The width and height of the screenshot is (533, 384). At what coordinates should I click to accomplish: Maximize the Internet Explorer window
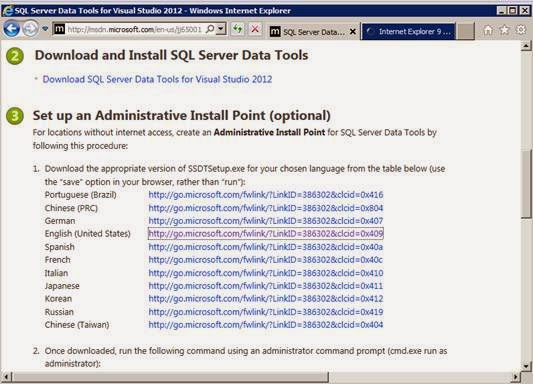pos(513,11)
